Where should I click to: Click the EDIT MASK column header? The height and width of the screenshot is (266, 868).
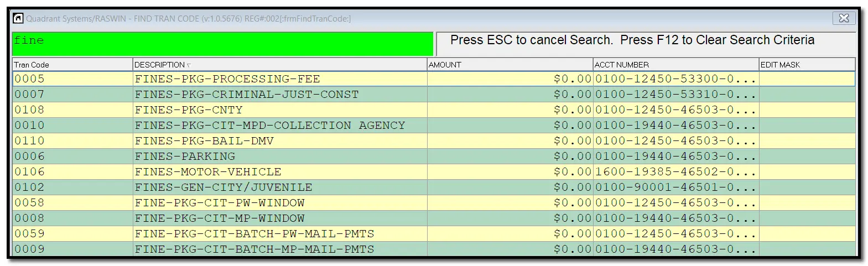(807, 65)
